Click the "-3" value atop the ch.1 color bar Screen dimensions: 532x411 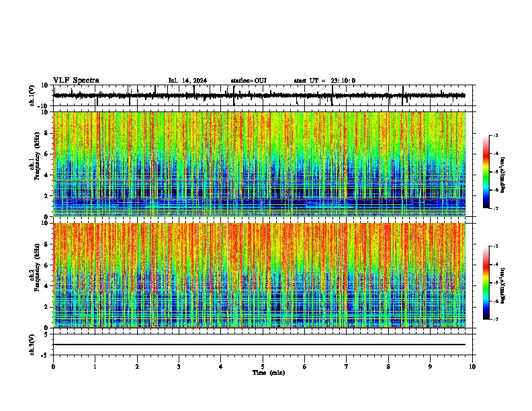tap(495, 135)
